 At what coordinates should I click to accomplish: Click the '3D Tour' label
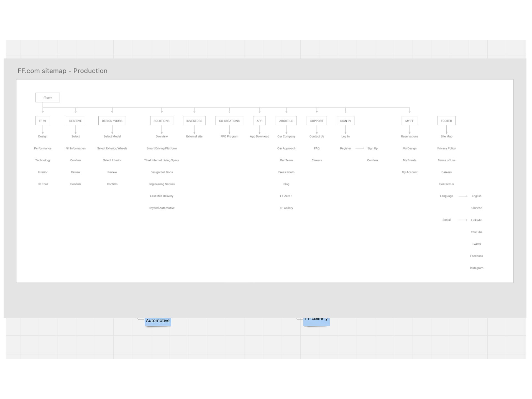[43, 184]
